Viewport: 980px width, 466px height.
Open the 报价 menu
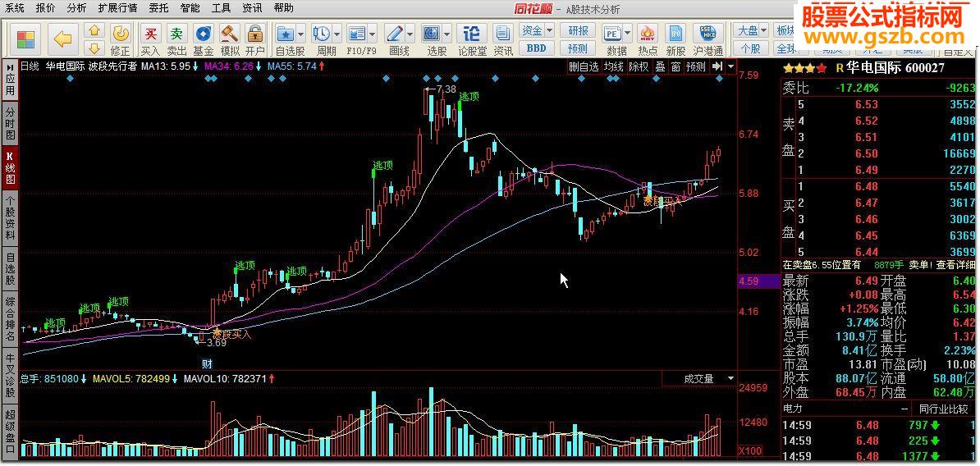point(46,8)
